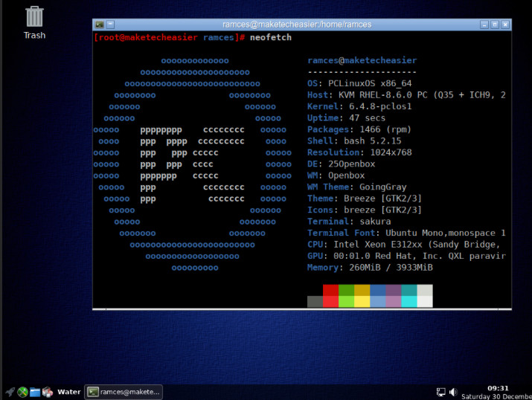Launch the green wrench control center icon
This screenshot has width=532, height=400.
[x=23, y=392]
